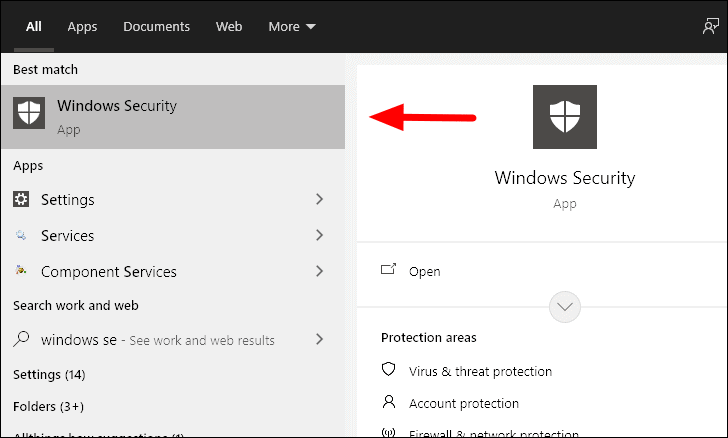Click the Firewall & network protection antenna icon
This screenshot has width=728, height=438.
(388, 432)
